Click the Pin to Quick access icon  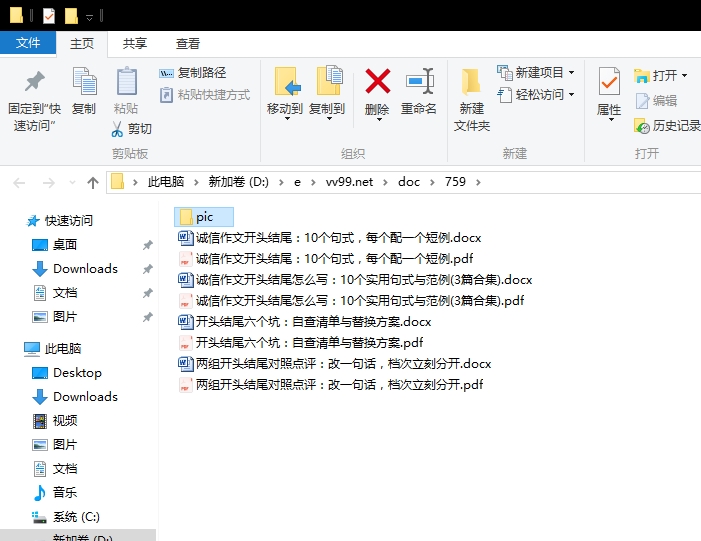[34, 82]
